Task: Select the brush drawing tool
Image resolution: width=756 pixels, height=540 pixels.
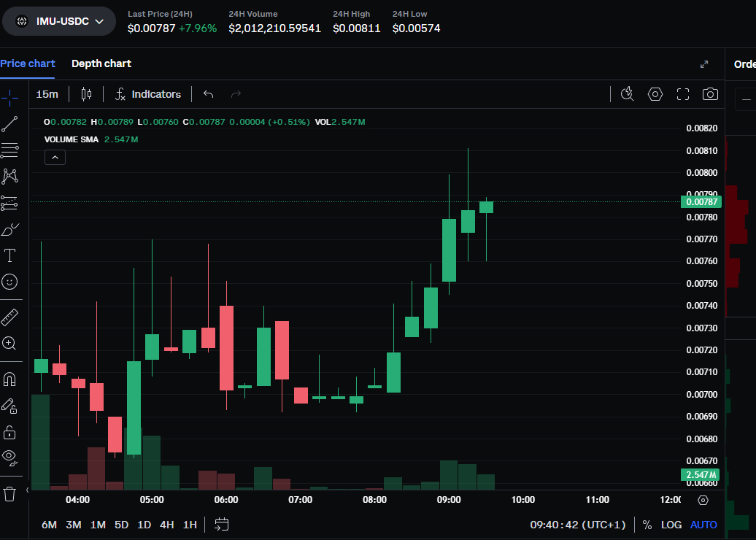Action: tap(9, 229)
